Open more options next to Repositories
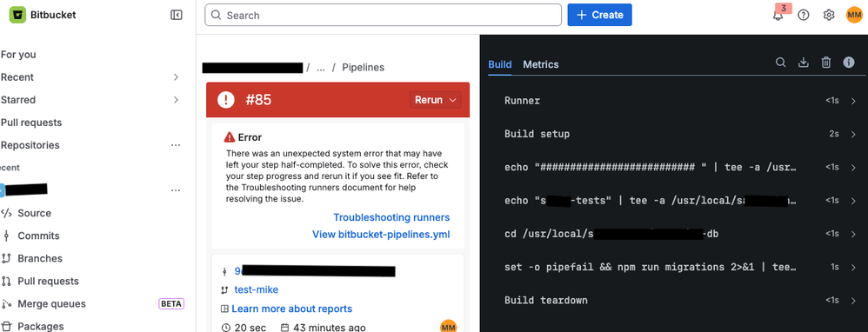This screenshot has width=868, height=332. pyautogui.click(x=176, y=145)
